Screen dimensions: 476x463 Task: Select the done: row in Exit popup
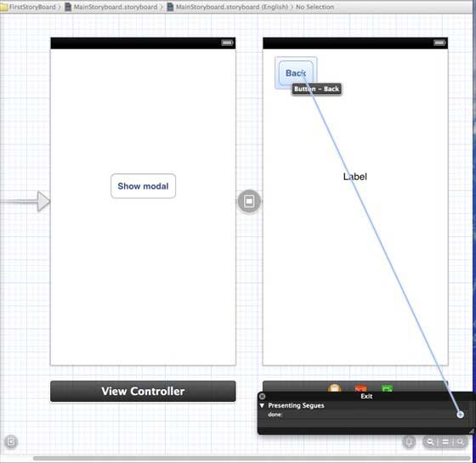(365, 415)
